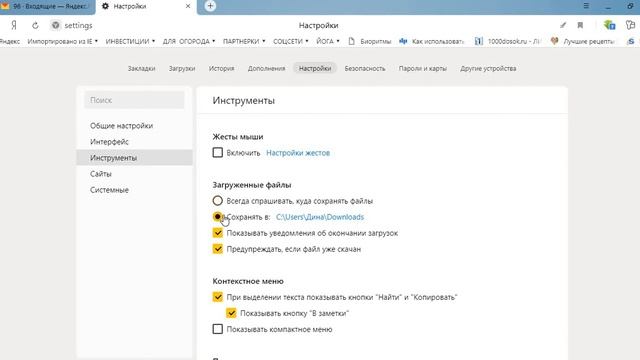The height and width of the screenshot is (360, 640).
Task: Open the Закладки section
Action: [141, 69]
